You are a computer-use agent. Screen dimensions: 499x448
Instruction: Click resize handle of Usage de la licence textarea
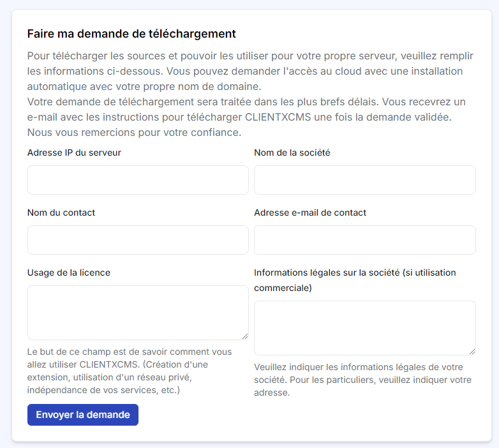click(245, 336)
